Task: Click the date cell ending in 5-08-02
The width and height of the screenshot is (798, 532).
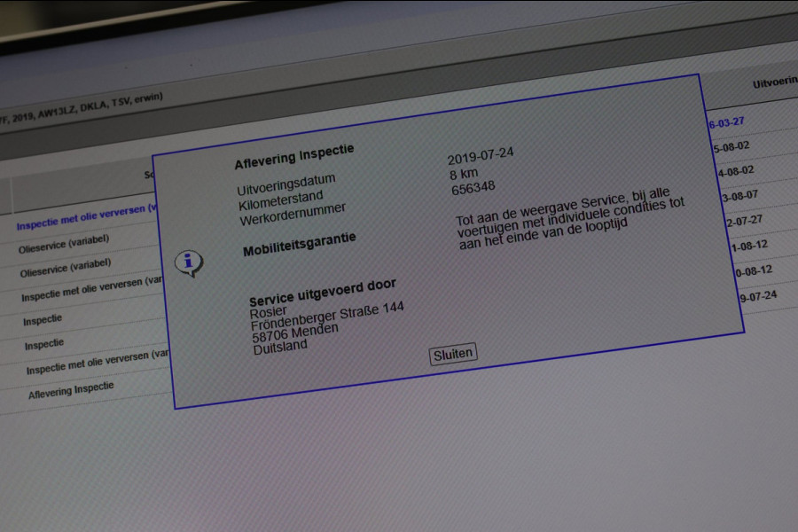Action: (732, 147)
